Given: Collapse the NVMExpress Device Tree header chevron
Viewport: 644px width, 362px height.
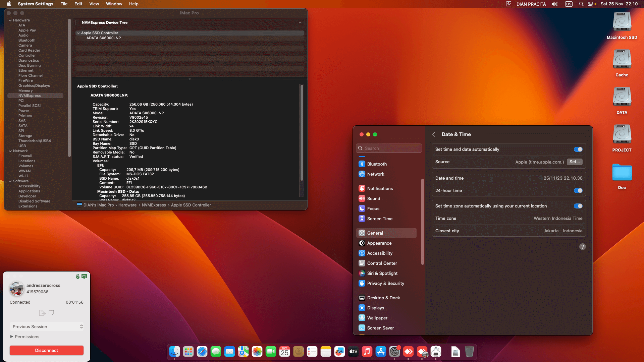Looking at the screenshot, I should click(x=300, y=22).
